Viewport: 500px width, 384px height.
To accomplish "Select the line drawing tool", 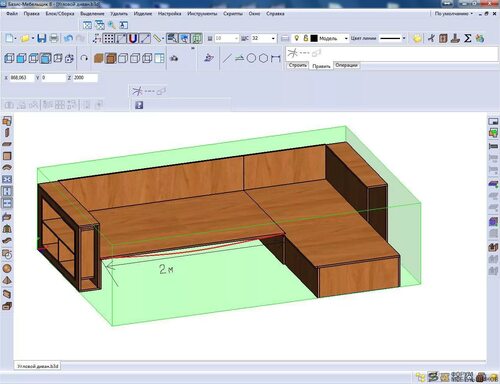I will 227,58.
